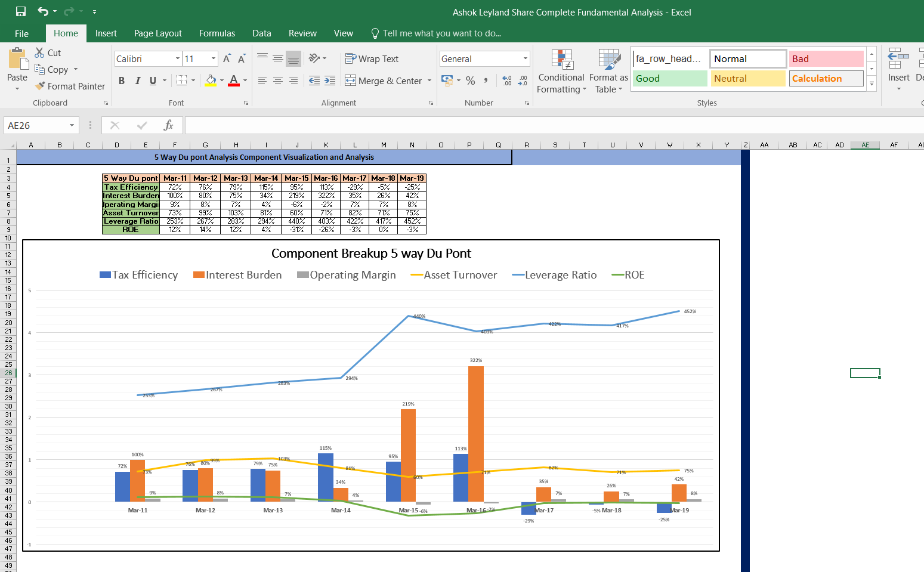
Task: Center the text horizontally
Action: [x=278, y=81]
